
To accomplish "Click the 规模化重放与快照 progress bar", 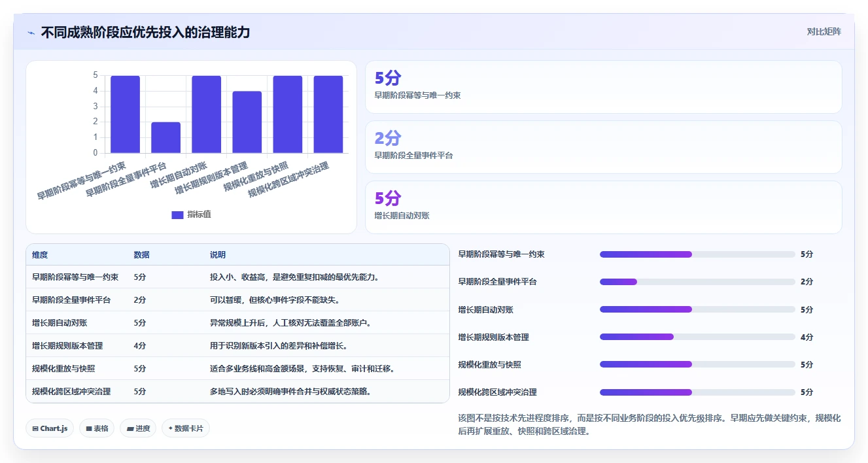I will (x=697, y=364).
